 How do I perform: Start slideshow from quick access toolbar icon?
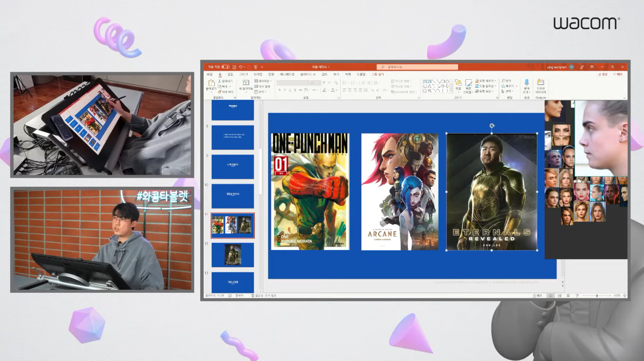(256, 67)
